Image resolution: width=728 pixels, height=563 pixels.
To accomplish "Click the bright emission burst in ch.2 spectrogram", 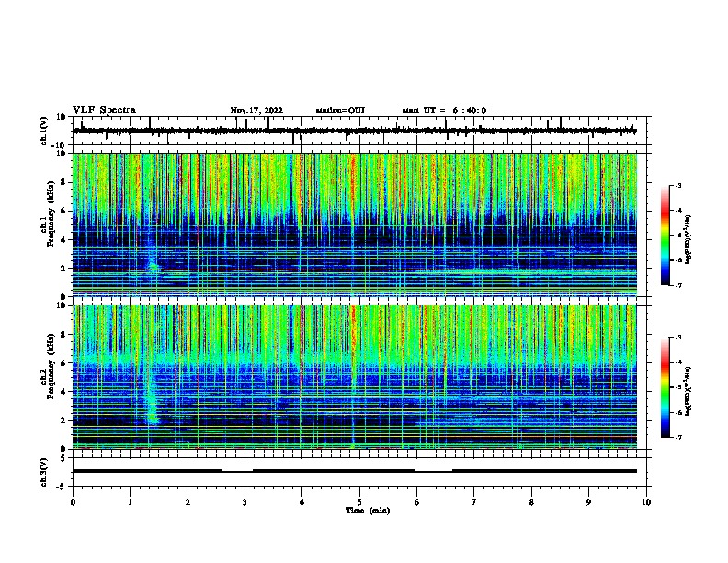I will tap(152, 399).
